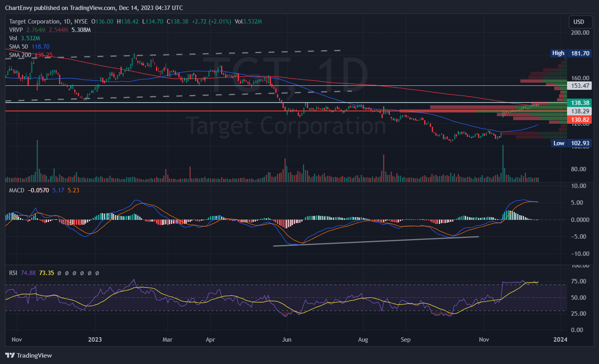Click the MACD line value 5.17

[58, 190]
